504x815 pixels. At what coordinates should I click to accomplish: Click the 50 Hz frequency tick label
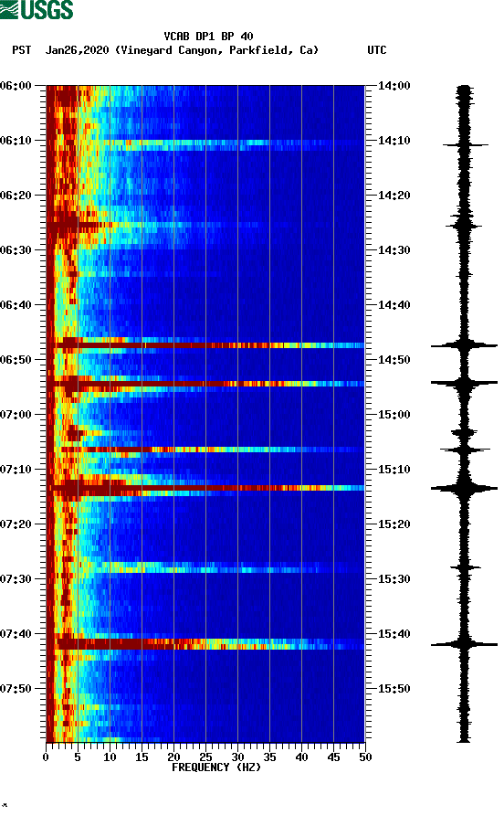pyautogui.click(x=365, y=757)
